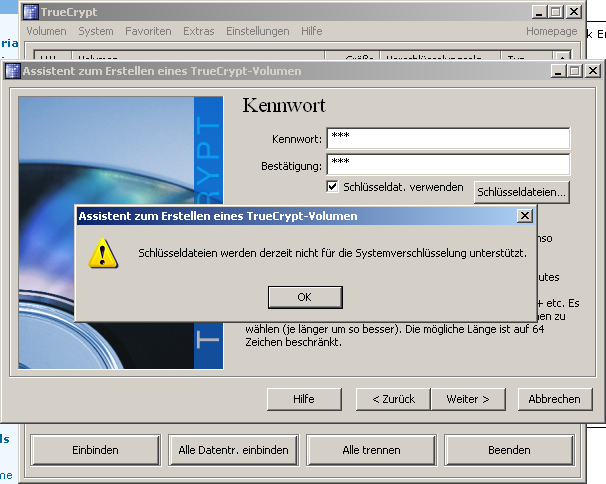This screenshot has height=484, width=606.
Task: Confirm the warning with OK
Action: pyautogui.click(x=305, y=297)
